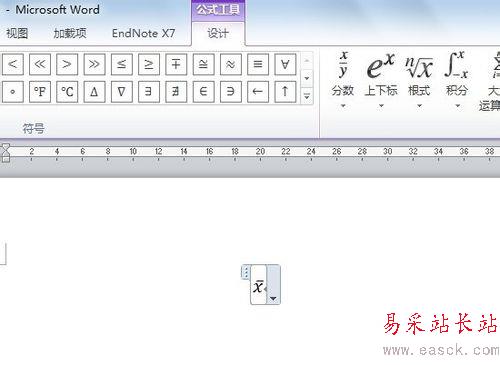Insert the minus-plus symbol
The height and width of the screenshot is (365, 500).
[x=176, y=64]
